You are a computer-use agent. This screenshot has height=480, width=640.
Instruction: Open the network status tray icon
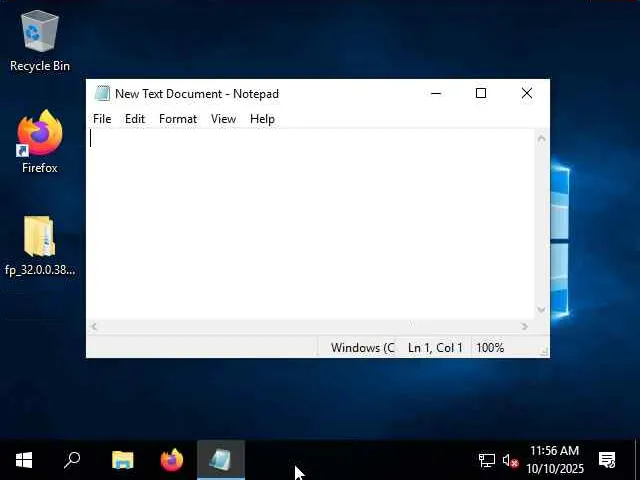click(x=487, y=460)
